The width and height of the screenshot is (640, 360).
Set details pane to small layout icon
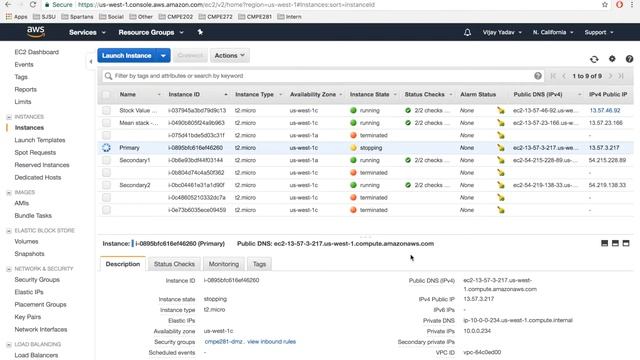(x=604, y=243)
